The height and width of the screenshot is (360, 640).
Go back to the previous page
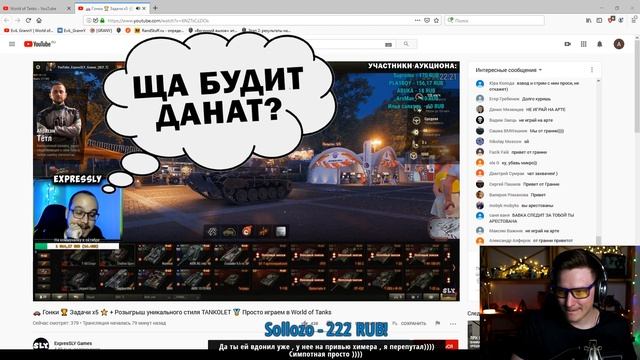[x=7, y=20]
